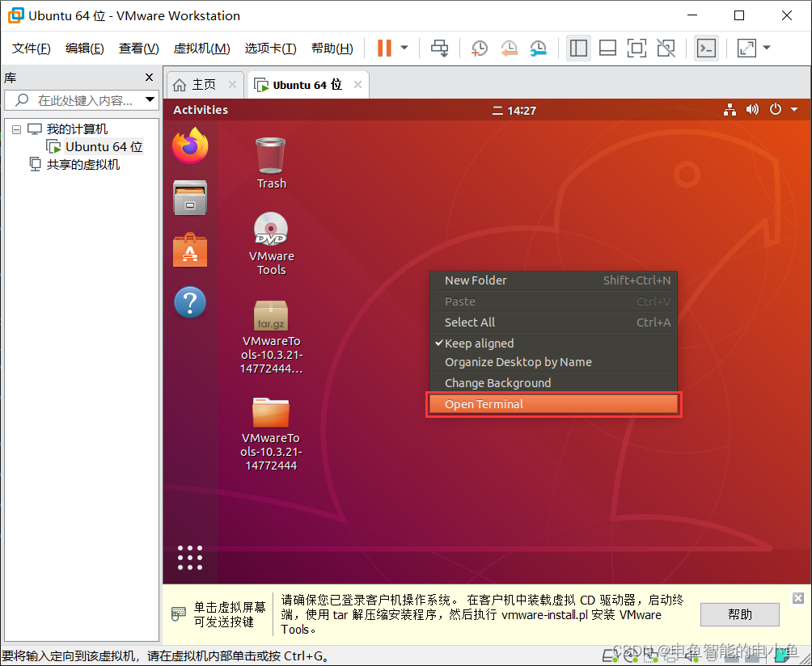The image size is (812, 666).
Task: Toggle Unity mode toolbar icon
Action: click(x=666, y=48)
